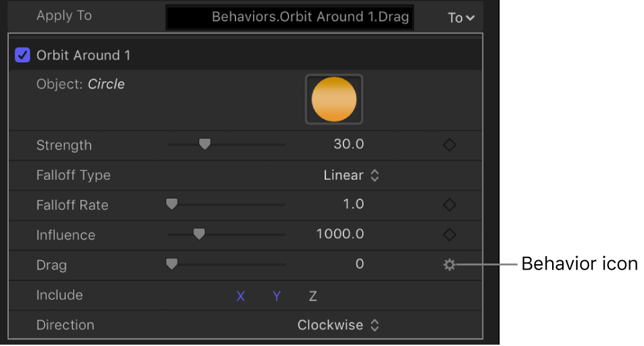Click the Strength keyframe diamond
The height and width of the screenshot is (346, 644).
click(449, 145)
